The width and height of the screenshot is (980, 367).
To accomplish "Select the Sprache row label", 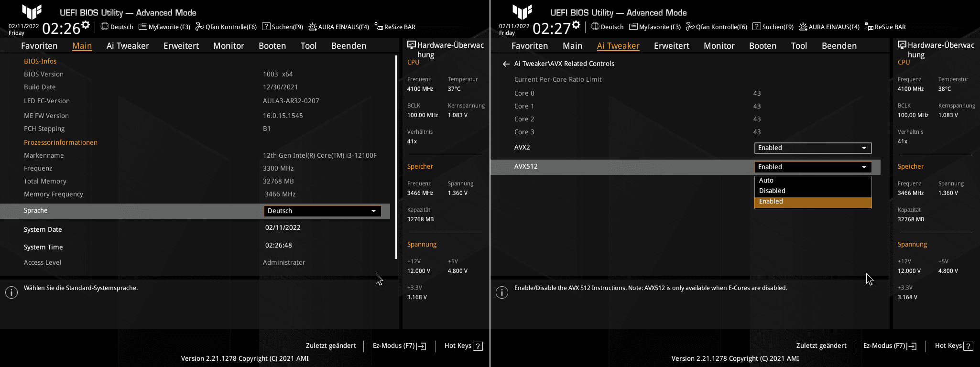I will click(36, 210).
